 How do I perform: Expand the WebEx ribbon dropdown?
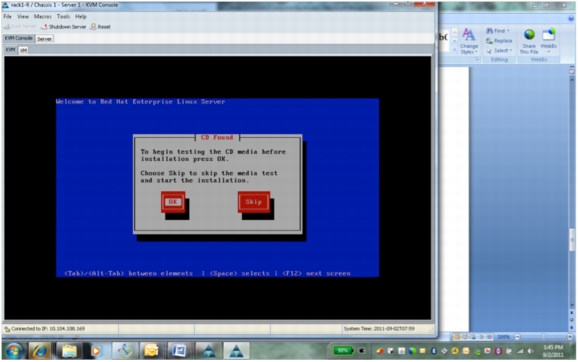(x=549, y=52)
